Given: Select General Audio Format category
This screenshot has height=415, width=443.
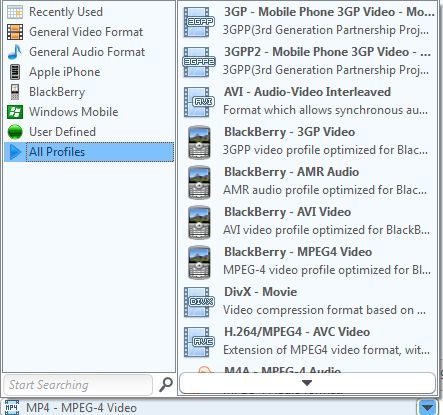Looking at the screenshot, I should (x=89, y=52).
